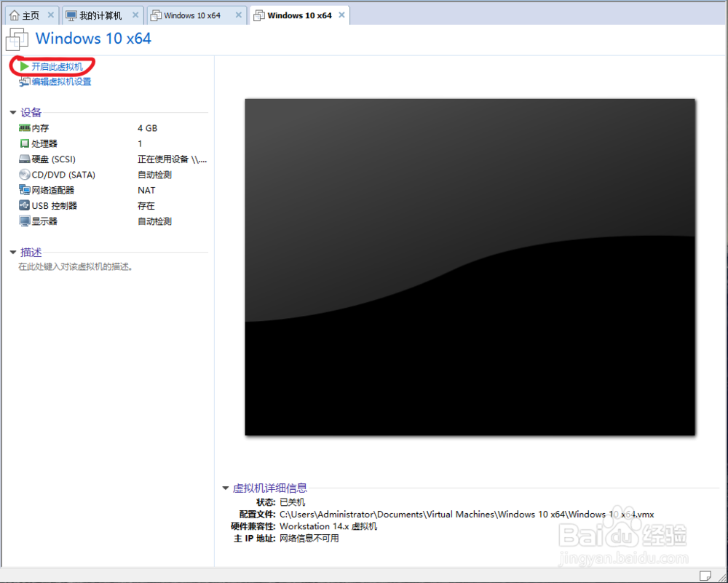Open the 处理器 processor device entry
Screen dimensions: 728x583
(x=44, y=143)
